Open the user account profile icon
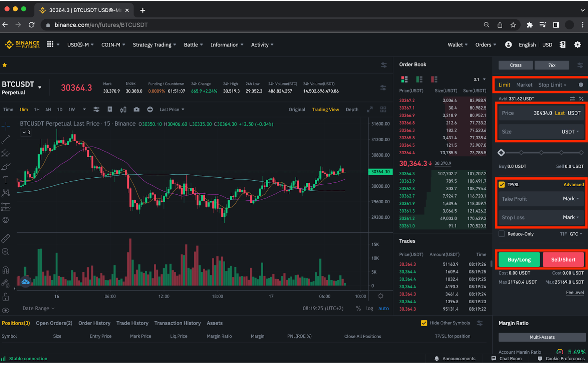The width and height of the screenshot is (588, 365). click(509, 45)
